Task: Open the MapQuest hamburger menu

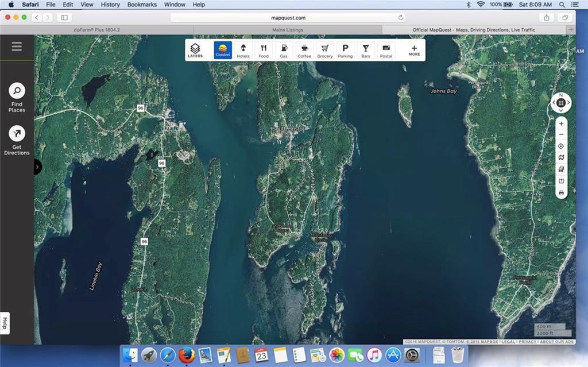Action: (17, 47)
